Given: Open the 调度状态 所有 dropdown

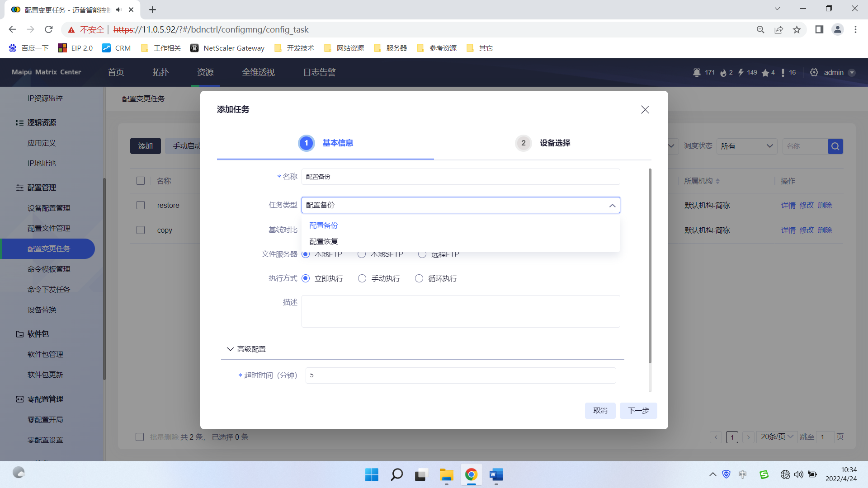Looking at the screenshot, I should (x=747, y=146).
